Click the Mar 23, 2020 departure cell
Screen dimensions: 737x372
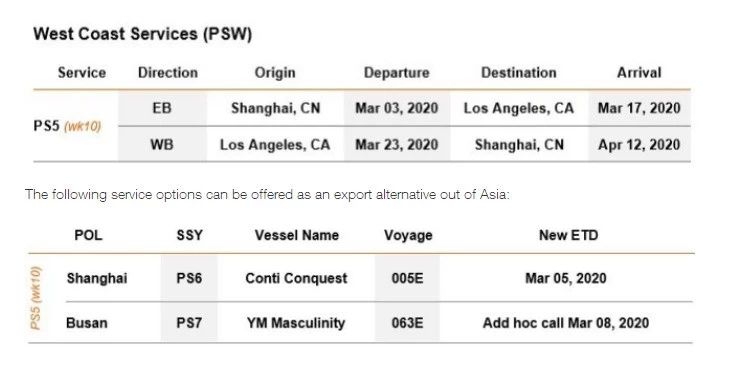[x=397, y=144]
